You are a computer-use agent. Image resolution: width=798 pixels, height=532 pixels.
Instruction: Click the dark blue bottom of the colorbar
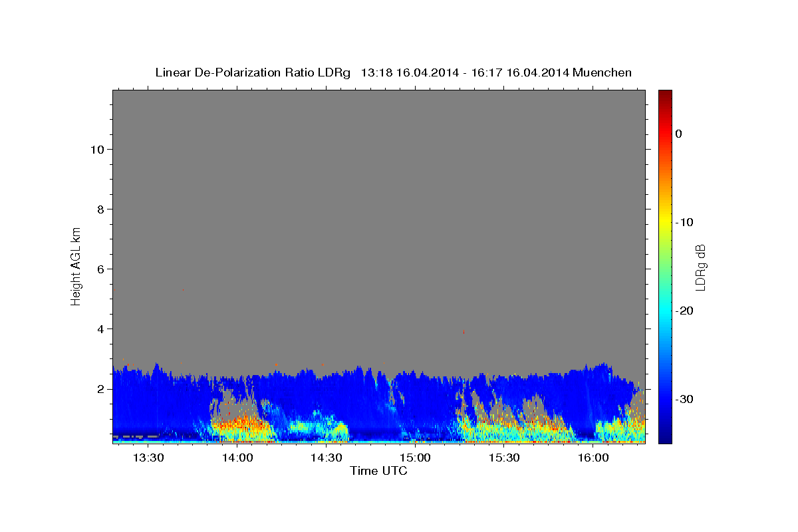(x=665, y=436)
